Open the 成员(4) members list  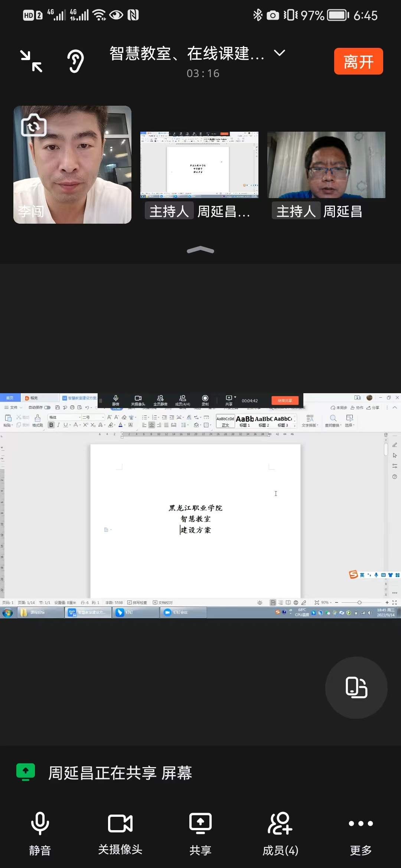(x=280, y=834)
